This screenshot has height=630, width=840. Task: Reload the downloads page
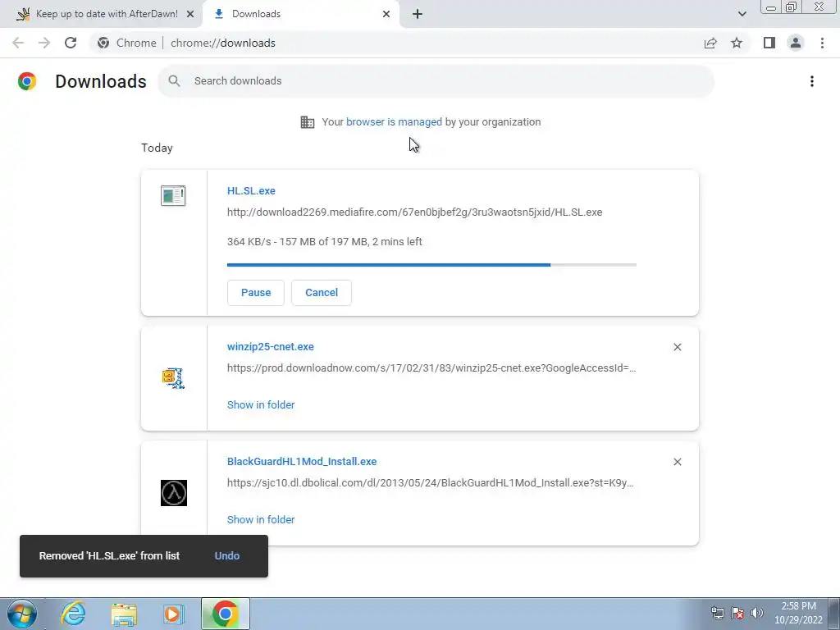click(71, 43)
